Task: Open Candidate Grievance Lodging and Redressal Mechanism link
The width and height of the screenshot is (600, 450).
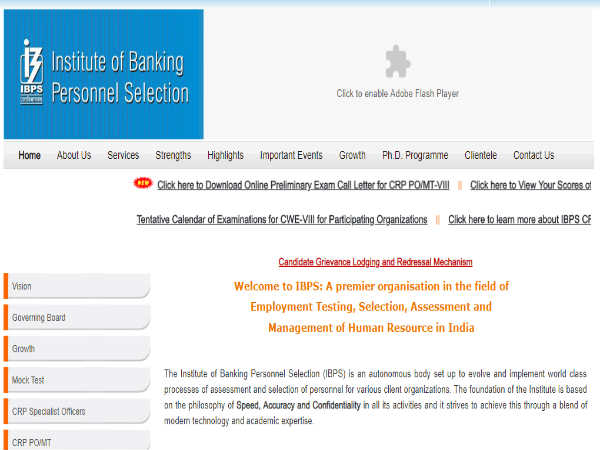Action: tap(375, 262)
